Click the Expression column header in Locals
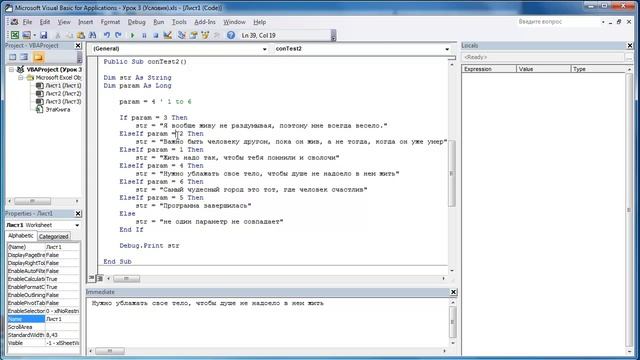This screenshot has height=360, width=640. (x=489, y=69)
